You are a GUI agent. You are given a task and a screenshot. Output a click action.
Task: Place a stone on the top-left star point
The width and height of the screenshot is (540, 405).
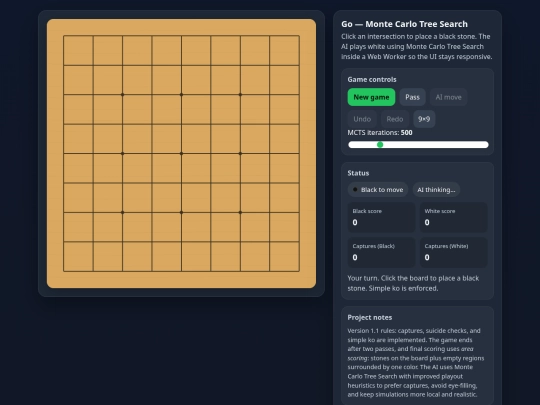tap(123, 94)
